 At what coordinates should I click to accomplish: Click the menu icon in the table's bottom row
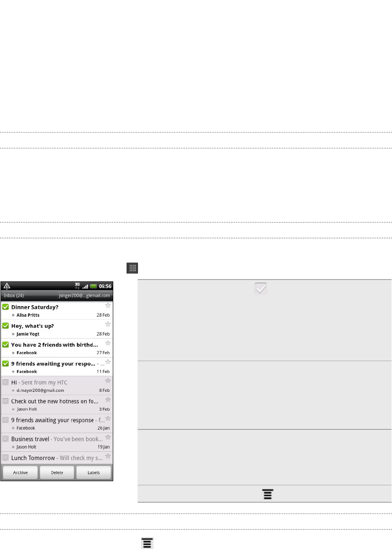pos(268,494)
